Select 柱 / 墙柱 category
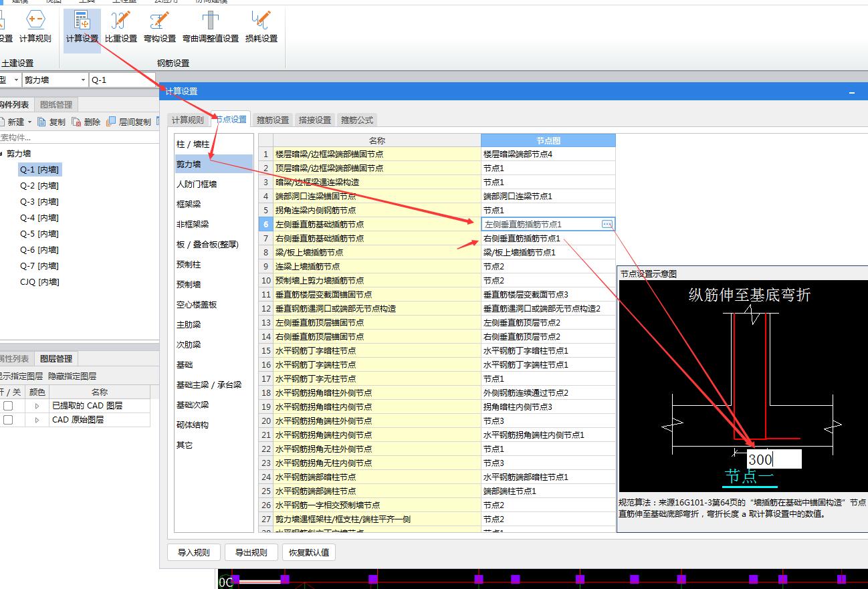The height and width of the screenshot is (589, 868). click(x=214, y=144)
